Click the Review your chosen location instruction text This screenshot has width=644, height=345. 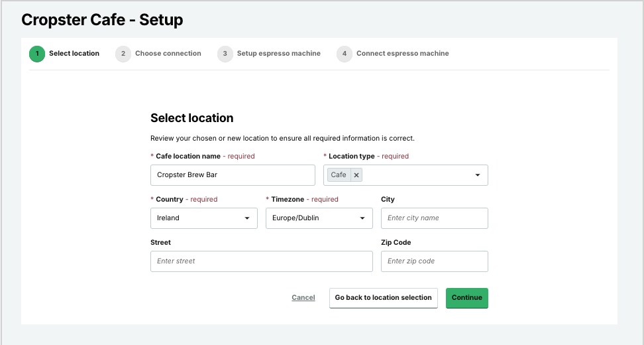pos(282,138)
